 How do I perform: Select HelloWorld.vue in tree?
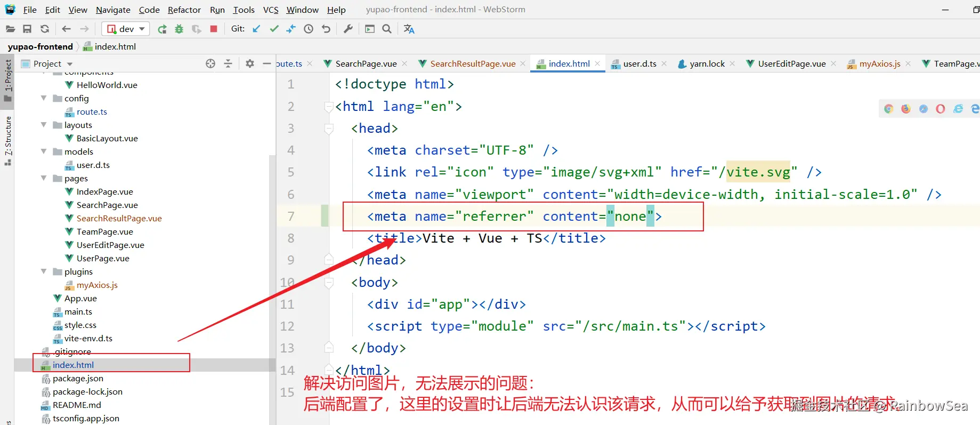(107, 85)
